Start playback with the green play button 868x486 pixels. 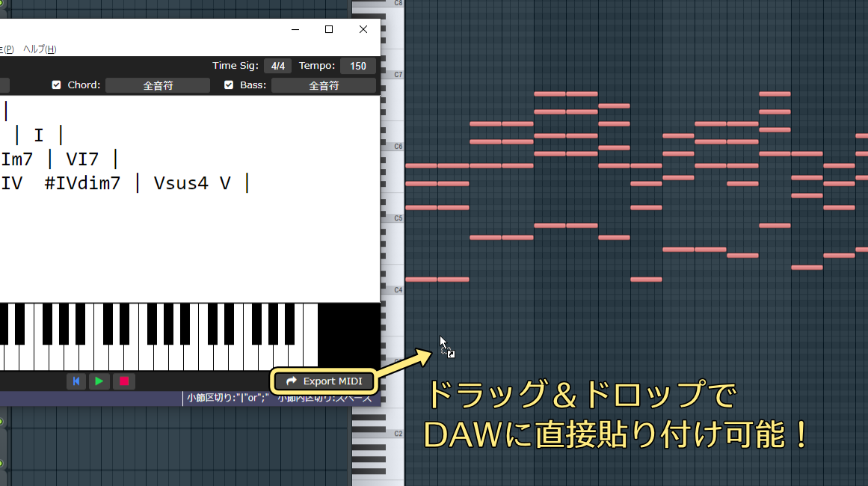click(99, 381)
